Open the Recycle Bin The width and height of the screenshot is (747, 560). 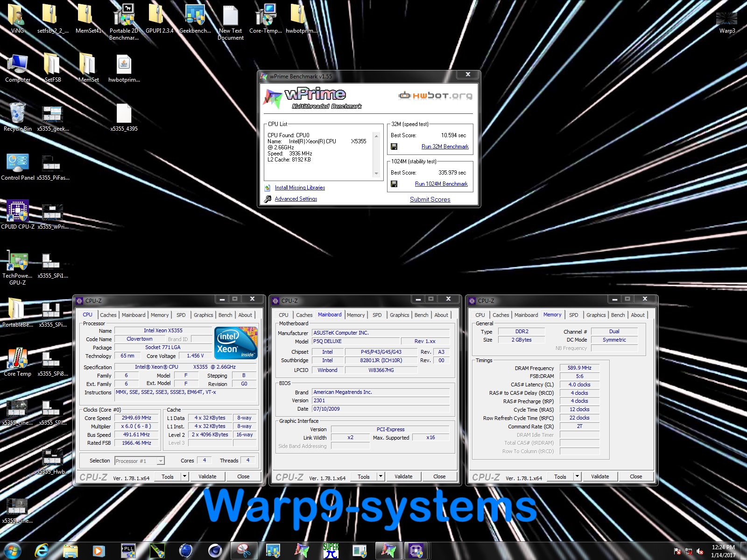pyautogui.click(x=18, y=117)
